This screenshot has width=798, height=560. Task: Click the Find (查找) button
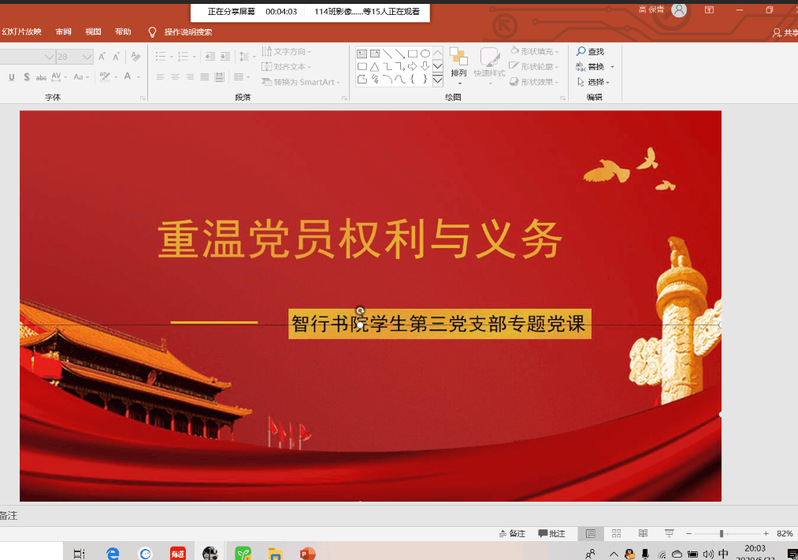click(x=590, y=52)
